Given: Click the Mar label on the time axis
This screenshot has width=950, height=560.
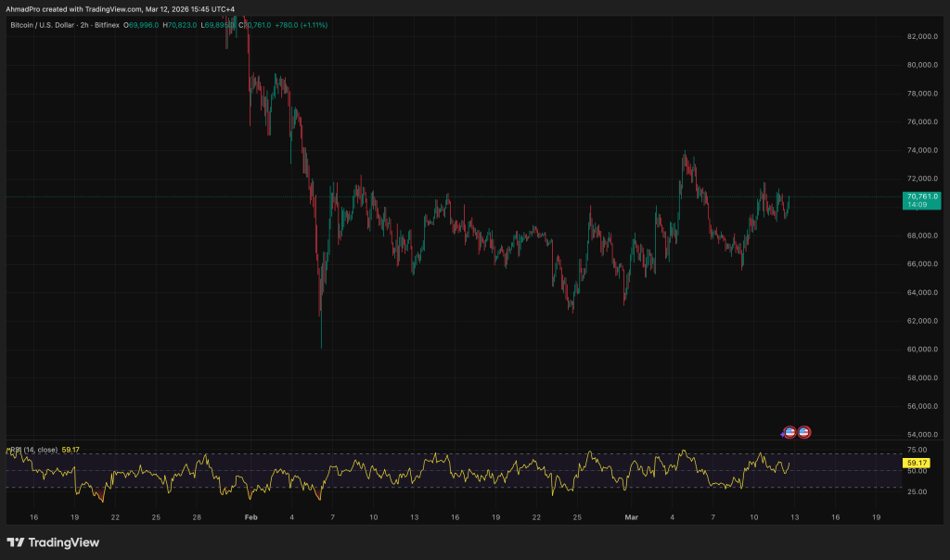Looking at the screenshot, I should point(631,517).
